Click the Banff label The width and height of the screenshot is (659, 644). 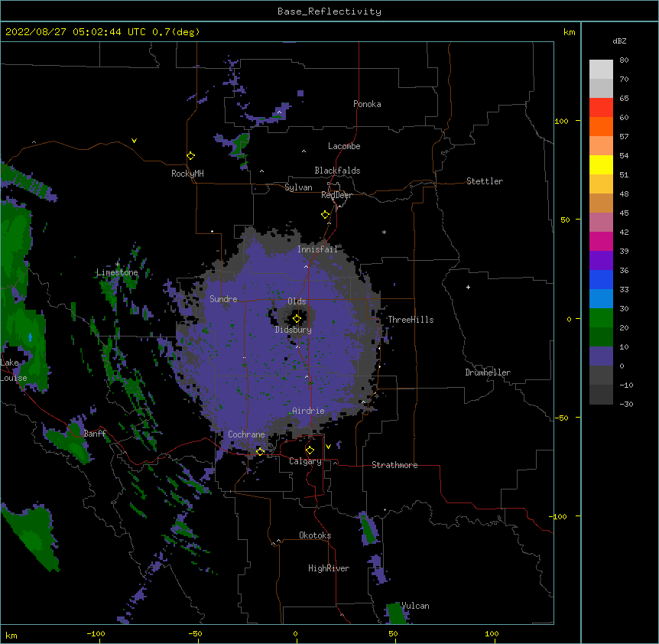(x=95, y=434)
